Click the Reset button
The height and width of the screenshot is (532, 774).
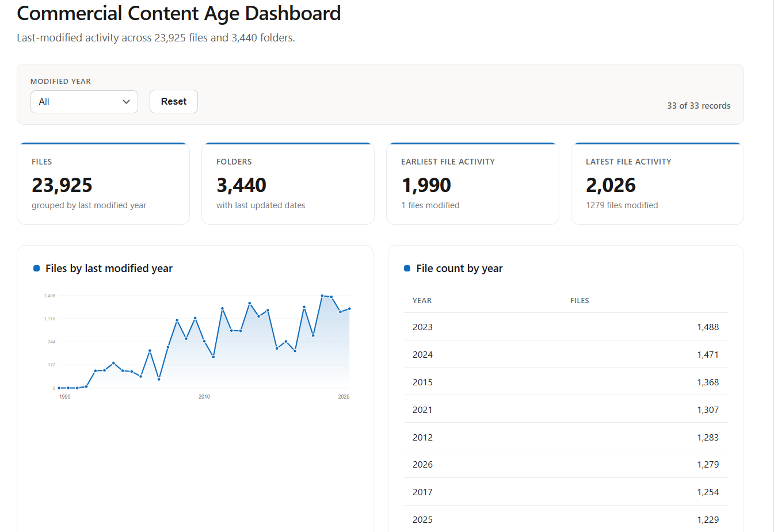(x=174, y=101)
